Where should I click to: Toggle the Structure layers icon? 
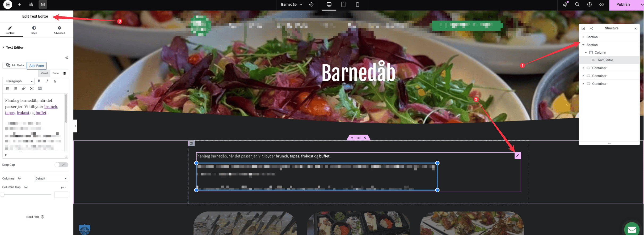pos(43,5)
